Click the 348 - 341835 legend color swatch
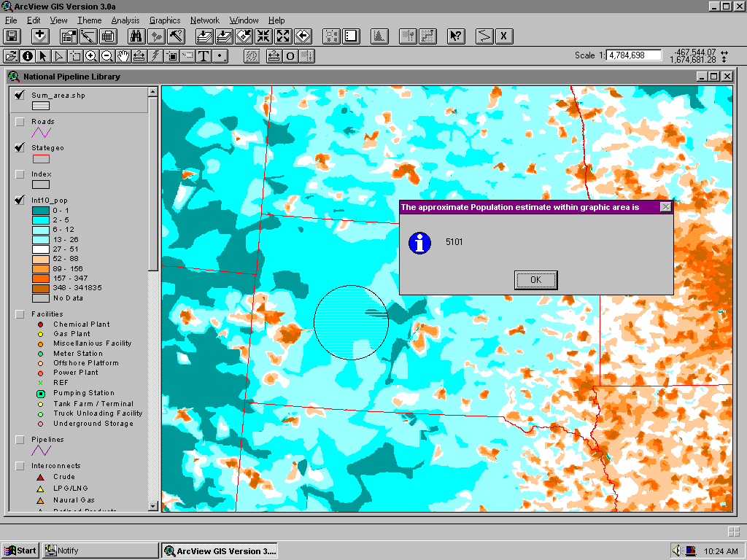The width and height of the screenshot is (747, 560). (41, 288)
